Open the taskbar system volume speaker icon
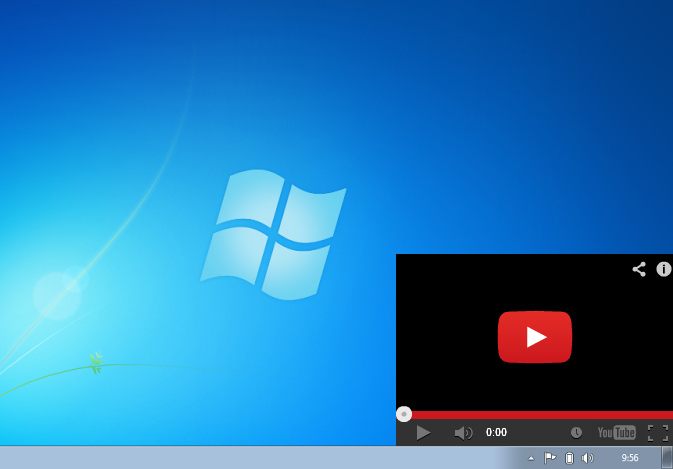Screen dimensions: 673x469 (x=588, y=457)
